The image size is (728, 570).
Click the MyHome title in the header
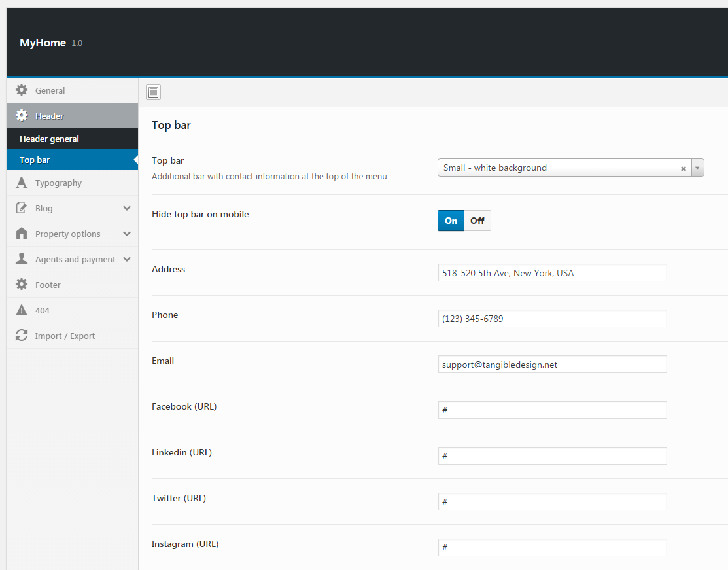coord(43,43)
